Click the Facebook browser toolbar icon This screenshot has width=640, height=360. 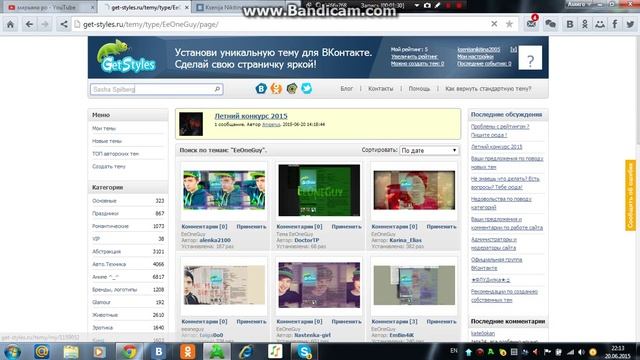[615, 24]
